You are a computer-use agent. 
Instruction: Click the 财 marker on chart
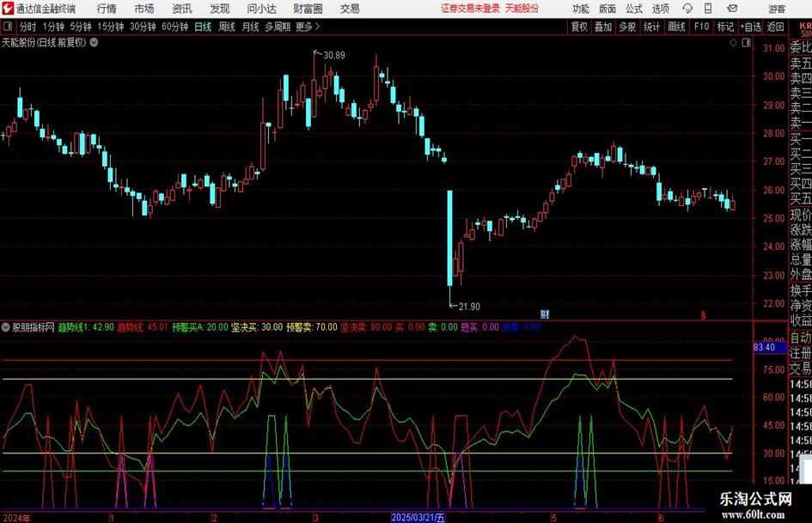point(545,313)
